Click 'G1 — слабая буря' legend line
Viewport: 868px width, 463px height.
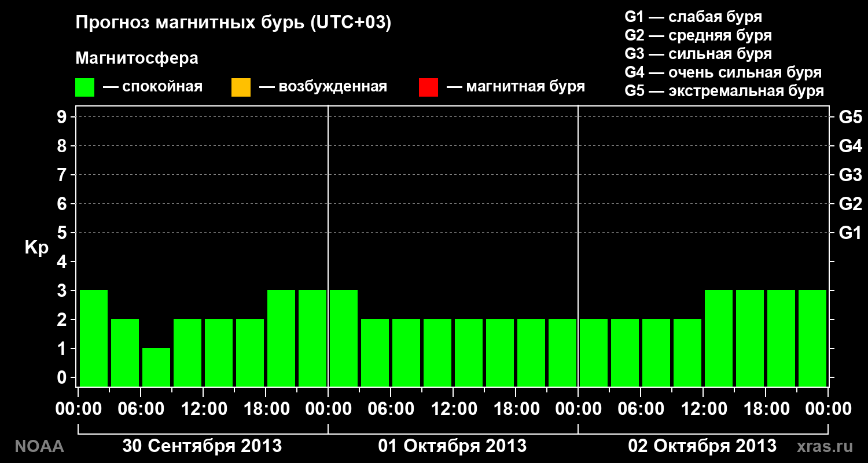[693, 17]
